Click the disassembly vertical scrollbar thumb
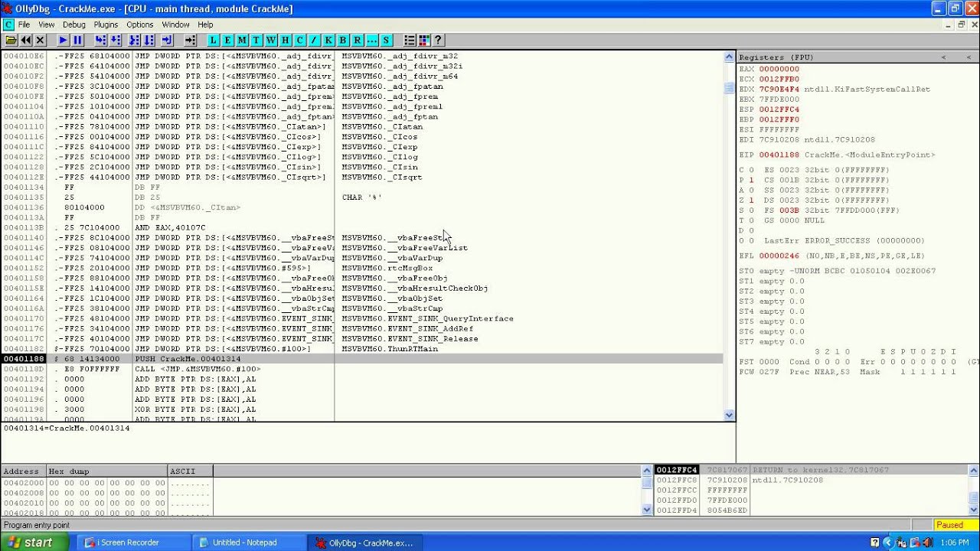Image resolution: width=980 pixels, height=551 pixels. pyautogui.click(x=729, y=89)
